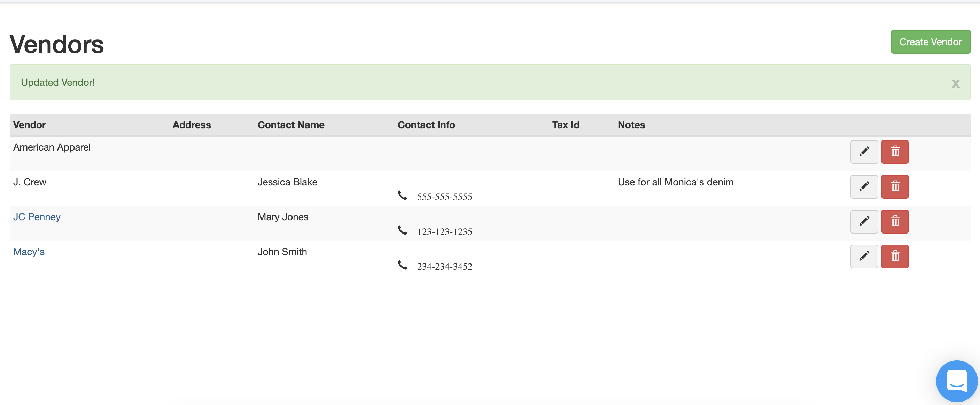Click phone icon beside 123-123-1235
Image resolution: width=980 pixels, height=405 pixels.
403,230
